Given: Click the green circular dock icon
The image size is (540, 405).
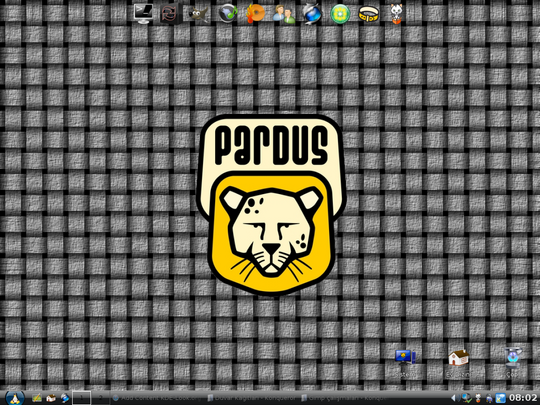Looking at the screenshot, I should pos(340,14).
